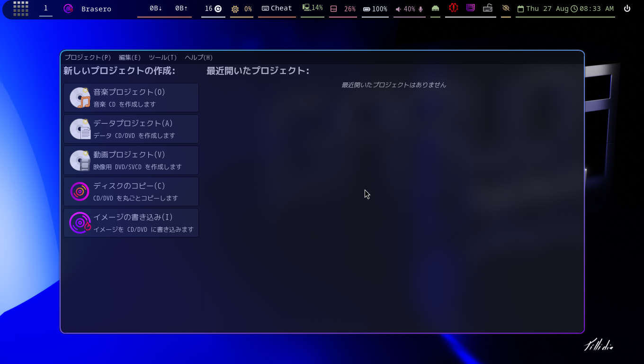The width and height of the screenshot is (644, 364).
Task: Click the updates counter showing 16
Action: click(x=213, y=9)
